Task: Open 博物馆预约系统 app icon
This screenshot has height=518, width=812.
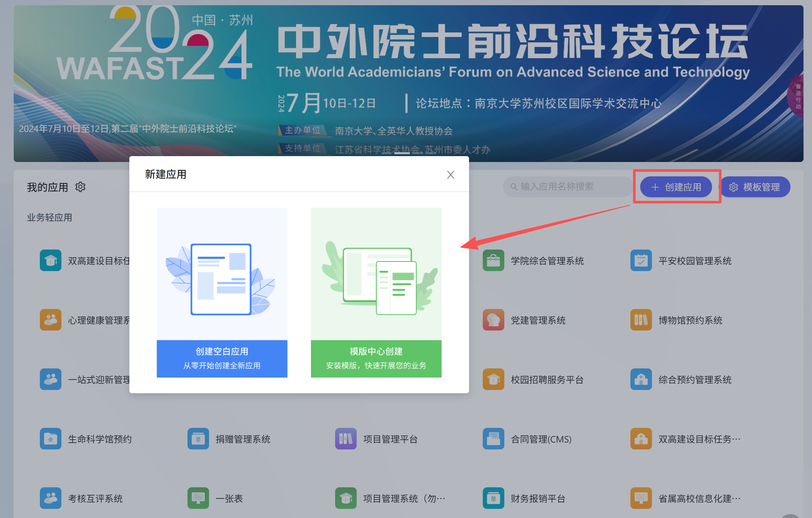Action: [641, 320]
